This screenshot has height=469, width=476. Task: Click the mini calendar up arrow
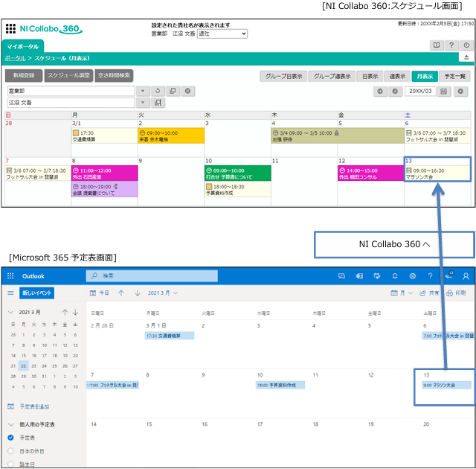65,312
